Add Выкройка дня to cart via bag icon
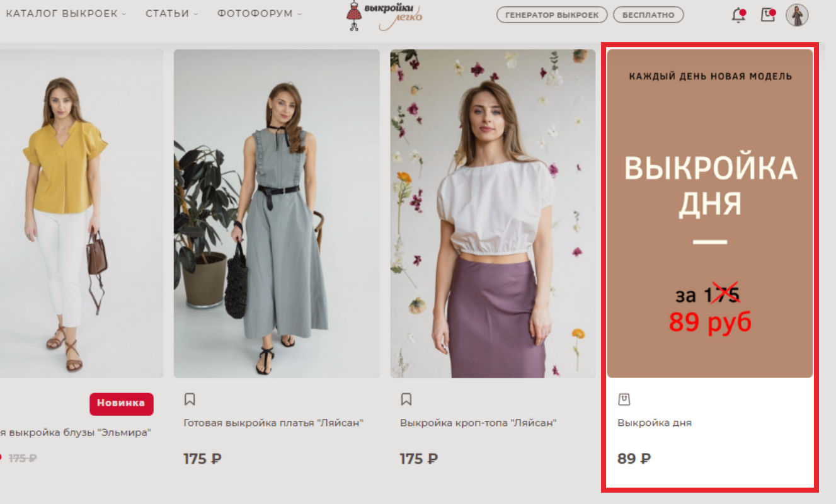 click(x=624, y=399)
